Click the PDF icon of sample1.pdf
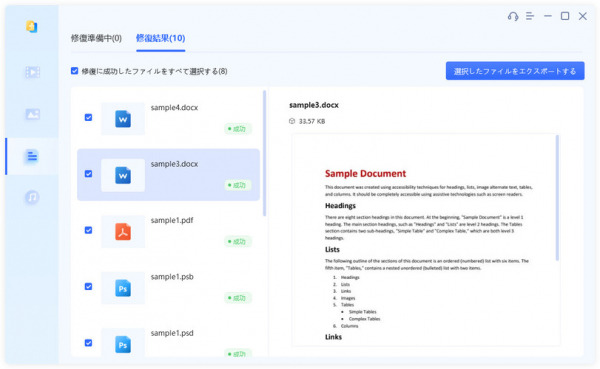Viewport: 600px width, 369px height. point(123,232)
